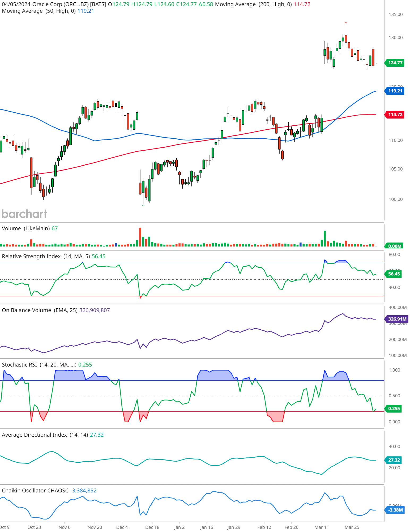
Task: Select the Moving Average (200, High, 0) legend
Action: [263, 5]
